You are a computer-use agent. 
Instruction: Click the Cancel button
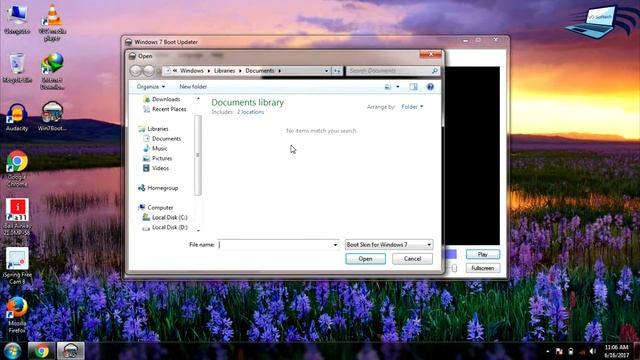click(412, 259)
